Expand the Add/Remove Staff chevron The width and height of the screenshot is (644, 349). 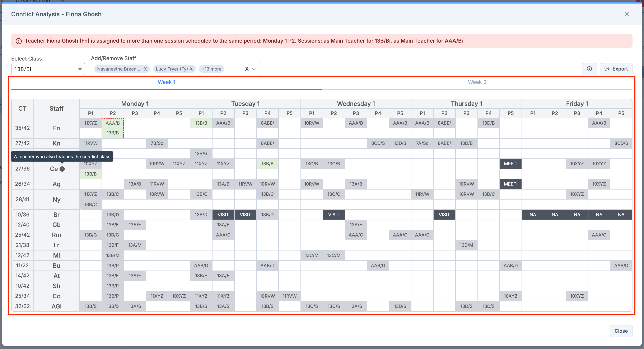255,69
